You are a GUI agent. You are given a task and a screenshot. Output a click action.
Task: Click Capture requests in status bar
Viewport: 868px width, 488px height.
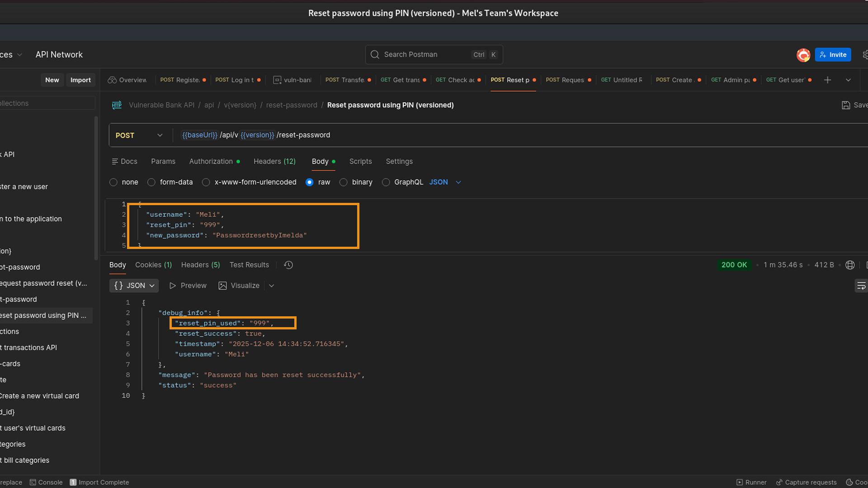[806, 482]
